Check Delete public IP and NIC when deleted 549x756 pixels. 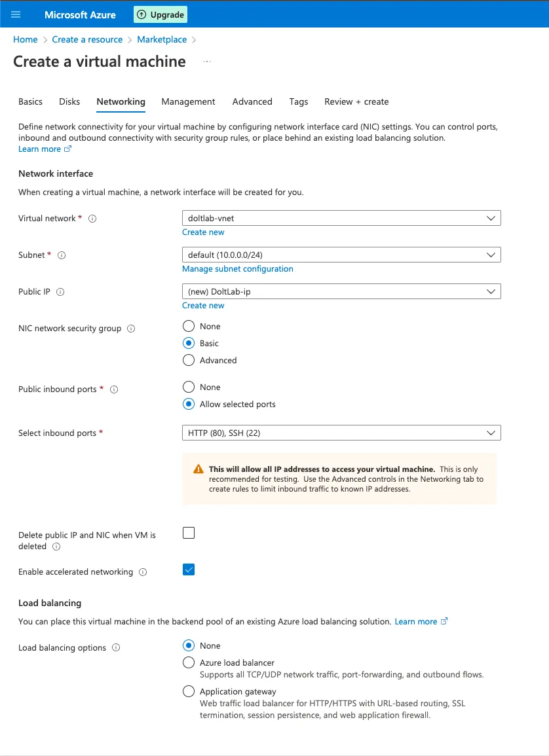coord(189,533)
